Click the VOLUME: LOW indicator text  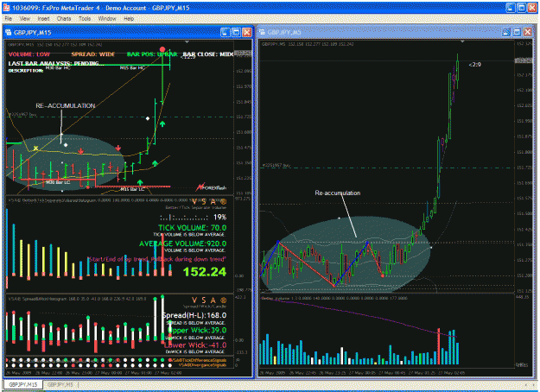click(29, 54)
